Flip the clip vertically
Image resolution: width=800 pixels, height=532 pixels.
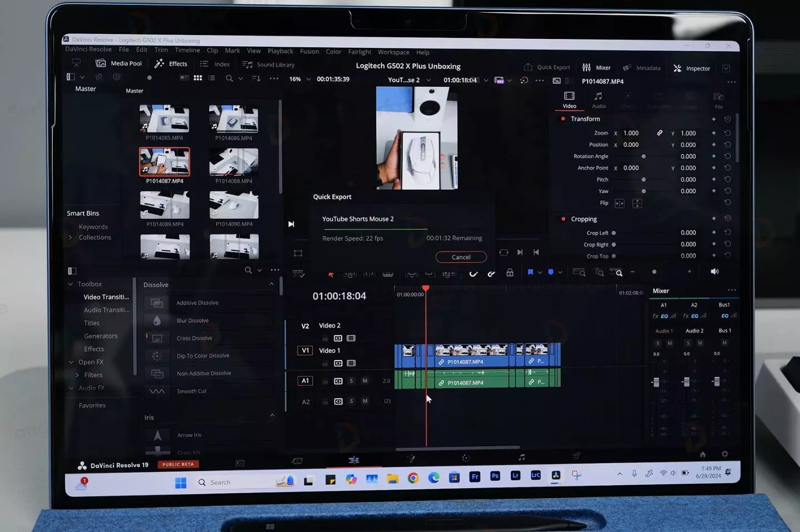point(637,203)
